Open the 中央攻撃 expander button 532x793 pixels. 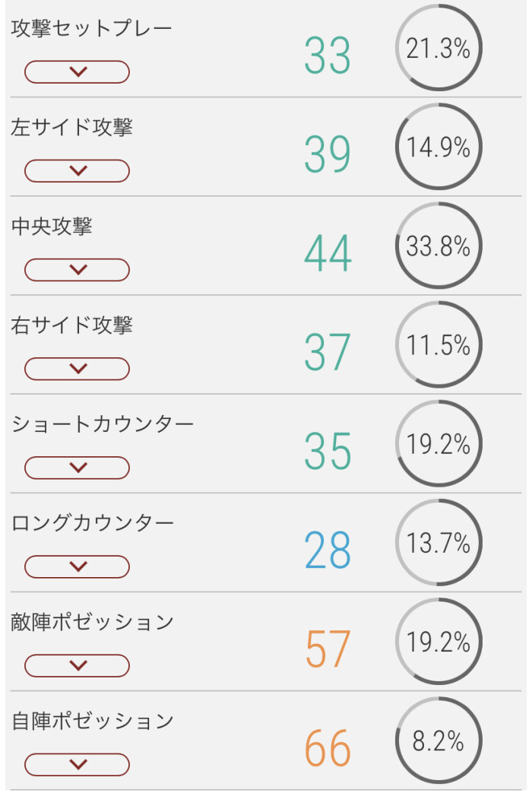(77, 270)
